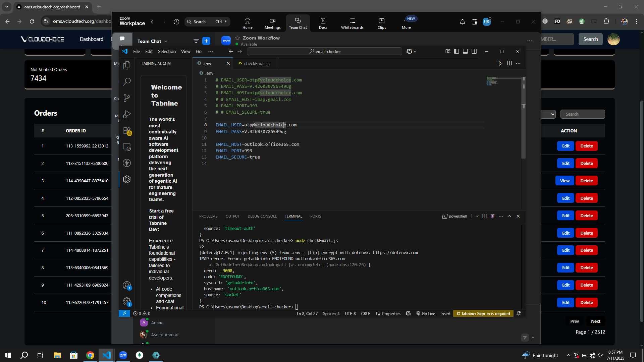
Task: Close the .env editor tab
Action: point(228,63)
